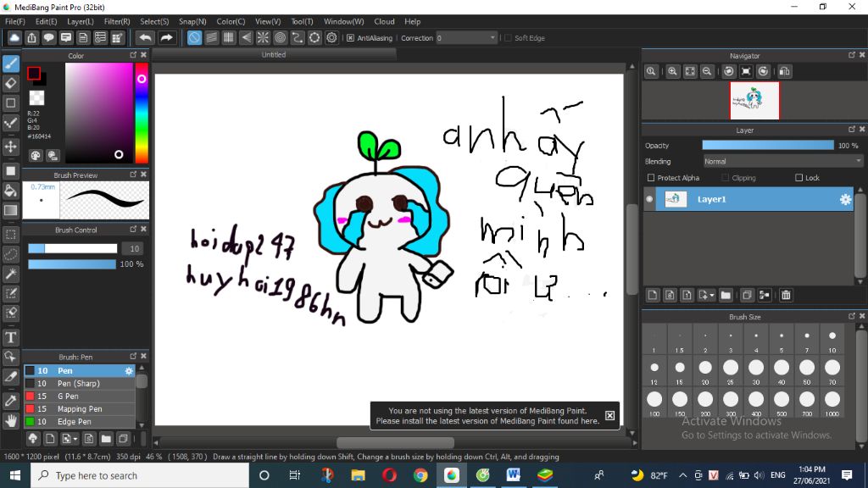Select the Eraser tool
The width and height of the screenshot is (868, 488).
click(11, 84)
